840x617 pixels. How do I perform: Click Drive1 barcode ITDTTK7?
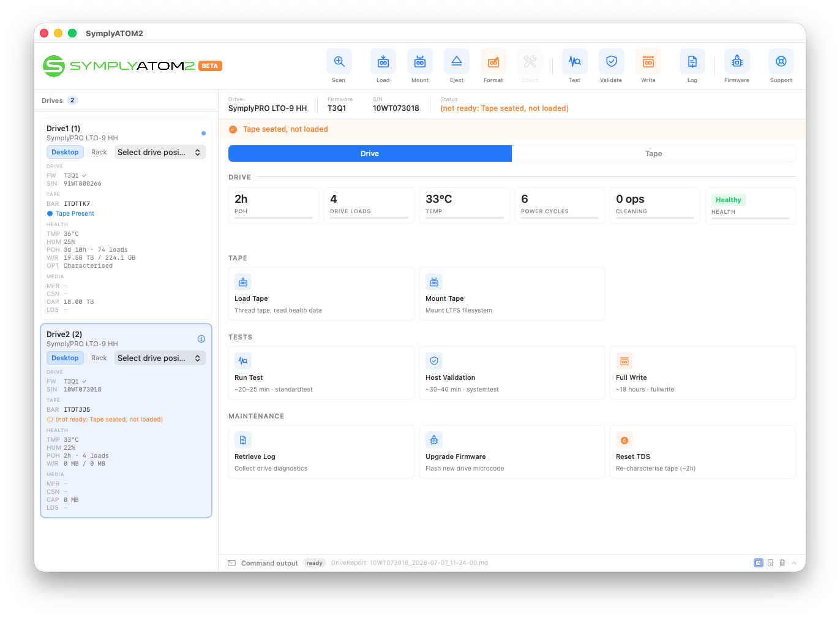(x=77, y=204)
